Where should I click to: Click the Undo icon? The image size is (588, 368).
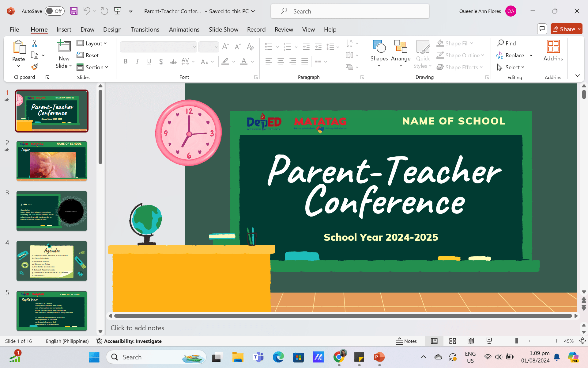click(x=86, y=11)
